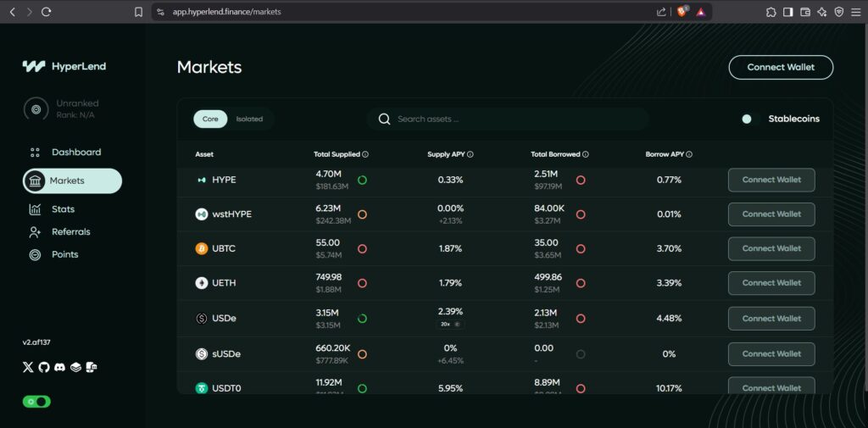Open Dashboard in sidebar
This screenshot has width=868, height=428.
[64, 153]
